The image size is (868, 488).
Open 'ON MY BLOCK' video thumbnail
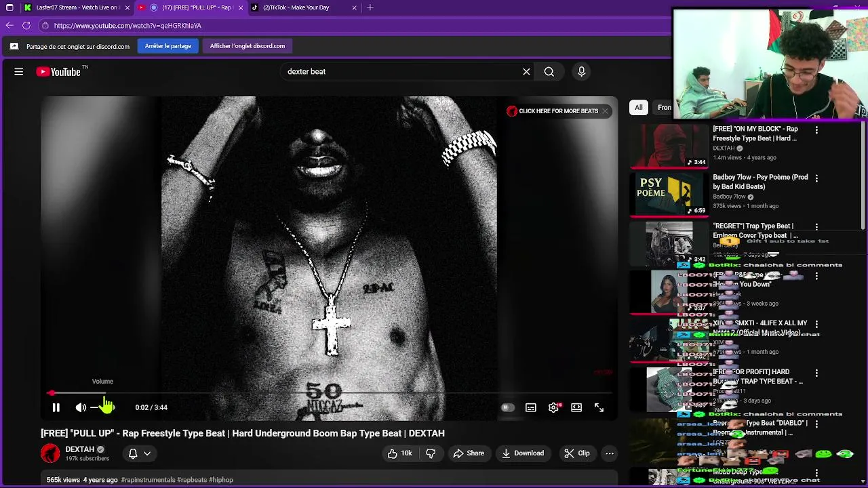pyautogui.click(x=669, y=146)
